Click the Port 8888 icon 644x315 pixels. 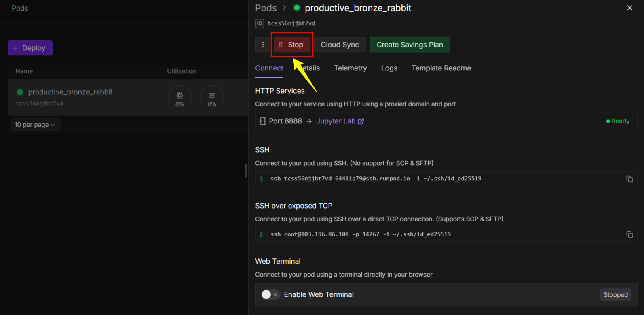tap(263, 121)
